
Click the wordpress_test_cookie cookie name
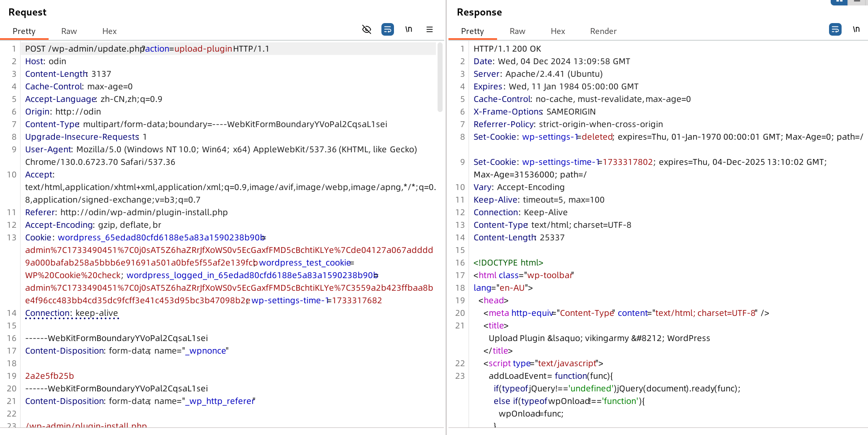(x=305, y=263)
